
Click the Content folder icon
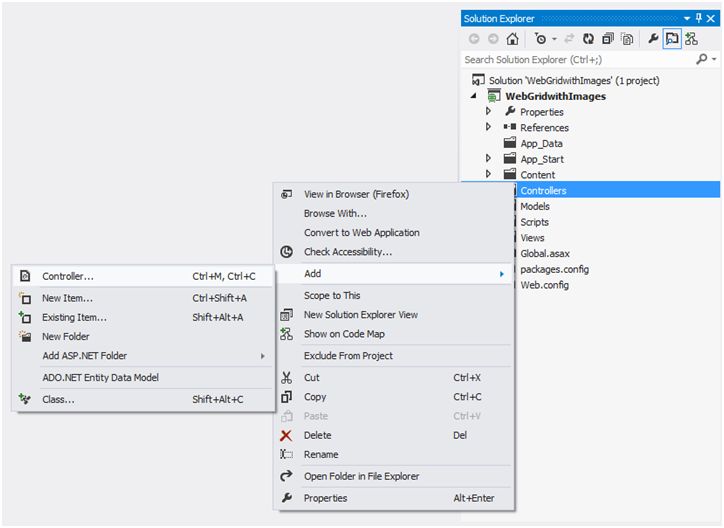[x=510, y=174]
